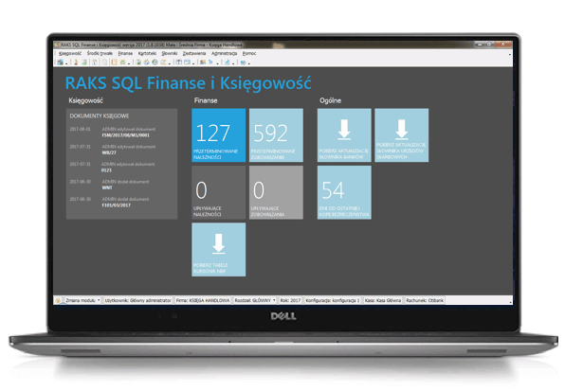Open the Administracja menu
Viewport: 565px width, 392px height.
point(224,53)
